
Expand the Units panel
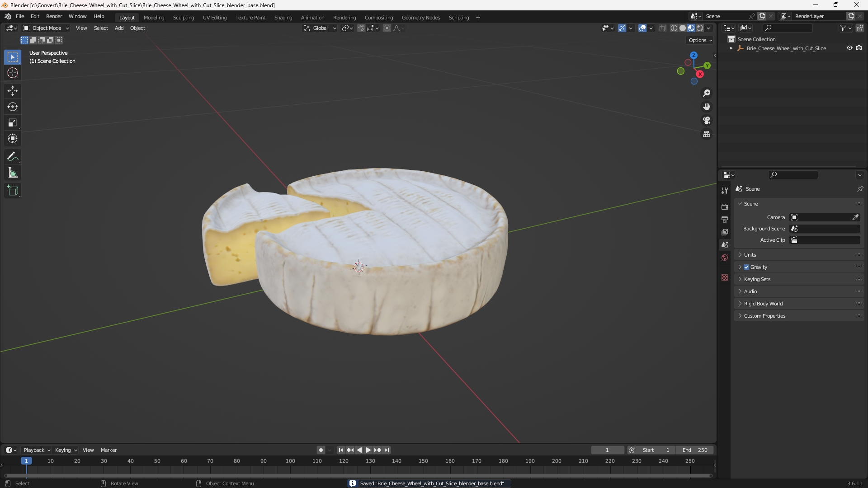pyautogui.click(x=799, y=255)
